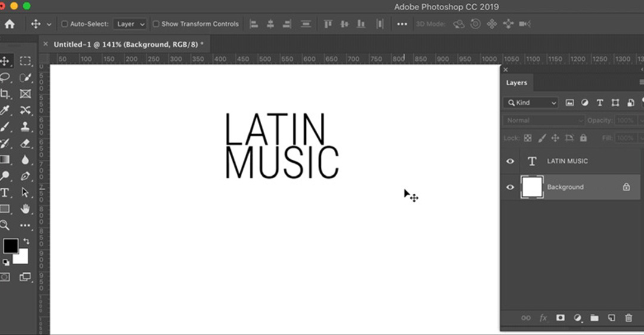The width and height of the screenshot is (644, 335).
Task: Click the Background layer lock icon
Action: pos(626,187)
